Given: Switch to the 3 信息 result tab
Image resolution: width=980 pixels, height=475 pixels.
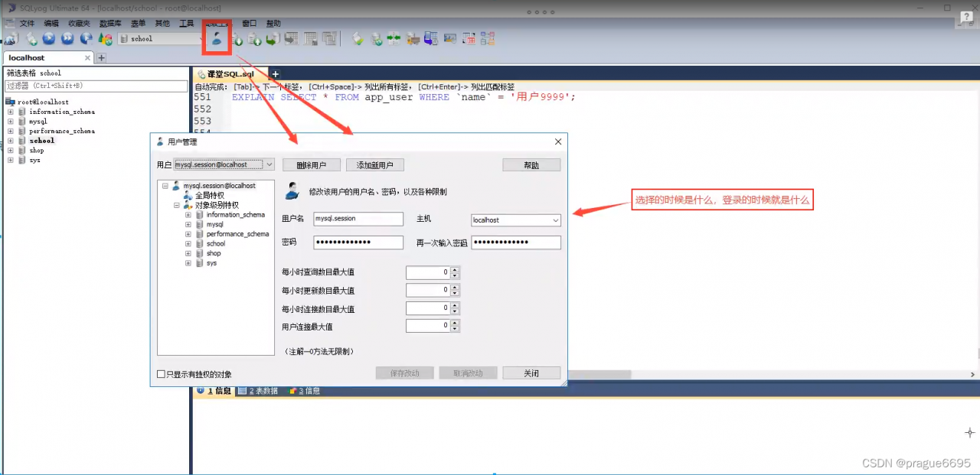Looking at the screenshot, I should coord(305,391).
